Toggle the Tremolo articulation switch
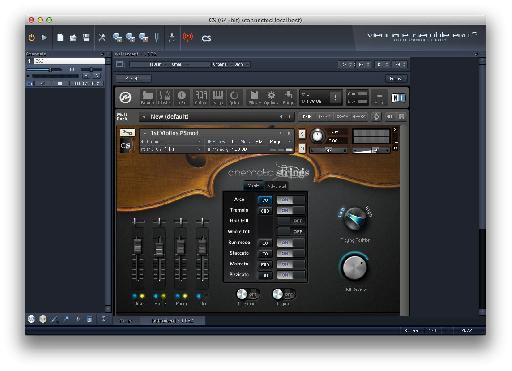This screenshot has width=512, height=371. (290, 210)
